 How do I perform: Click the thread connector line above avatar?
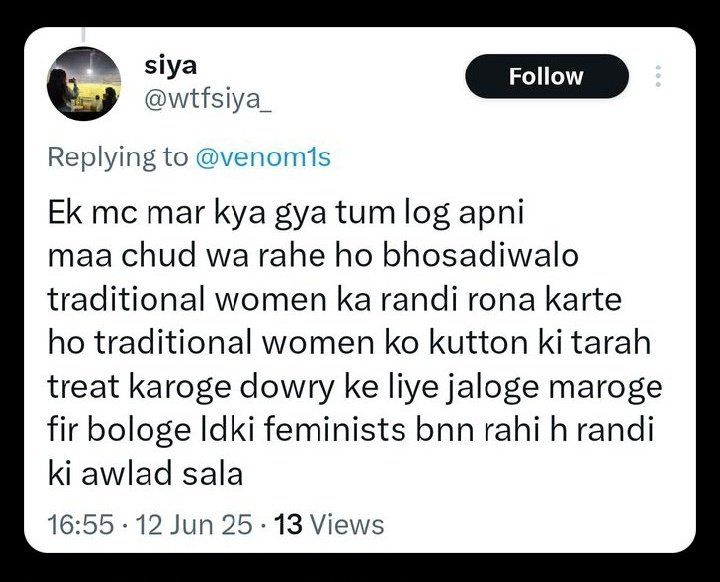point(84,34)
